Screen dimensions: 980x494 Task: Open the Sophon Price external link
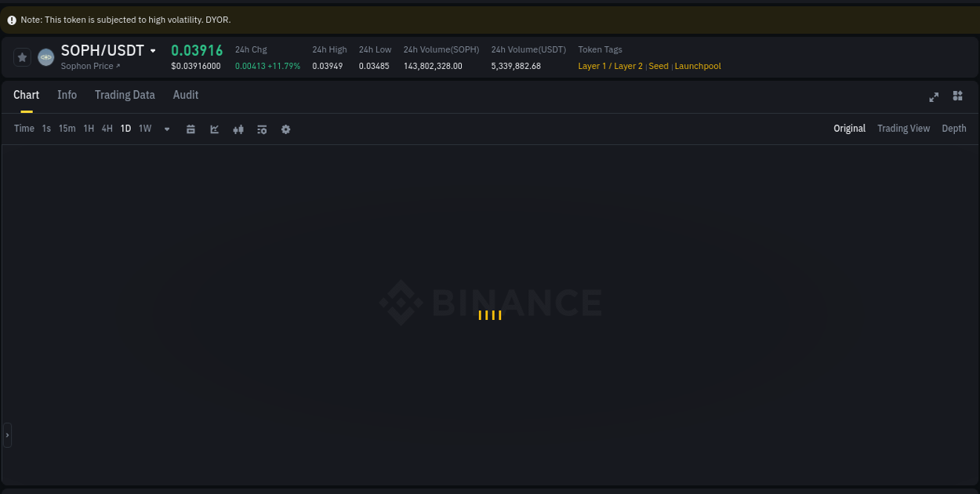(x=89, y=66)
